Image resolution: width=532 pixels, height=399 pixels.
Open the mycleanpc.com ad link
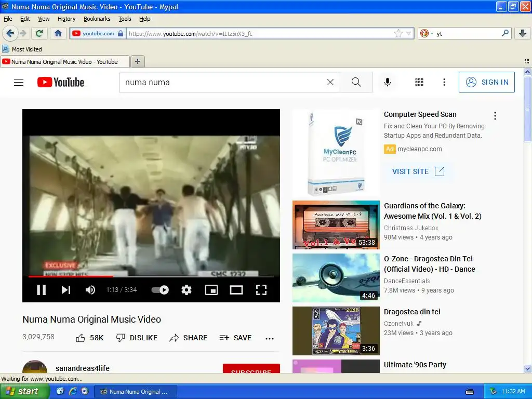(420, 149)
